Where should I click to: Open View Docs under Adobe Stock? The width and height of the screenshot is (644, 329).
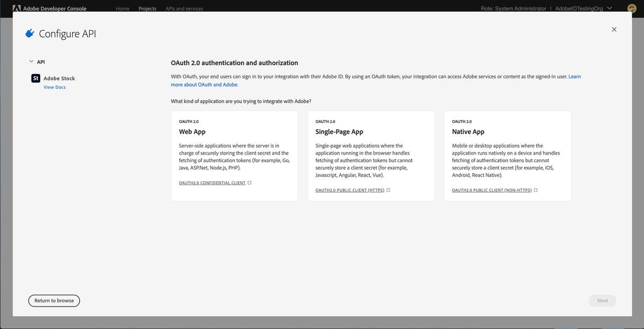click(54, 86)
